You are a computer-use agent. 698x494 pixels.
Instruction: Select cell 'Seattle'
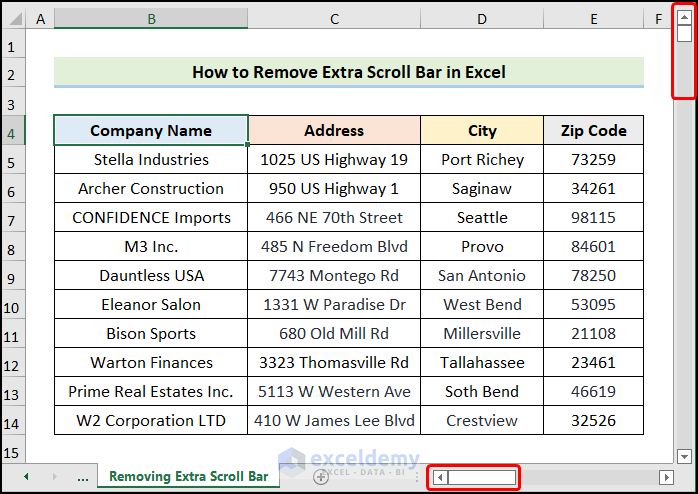(x=482, y=217)
